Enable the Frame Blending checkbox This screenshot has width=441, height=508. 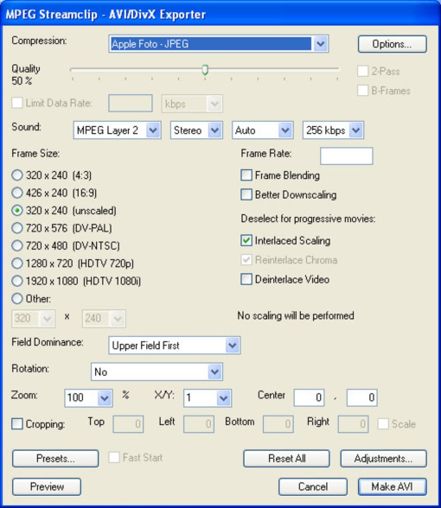pyautogui.click(x=246, y=175)
